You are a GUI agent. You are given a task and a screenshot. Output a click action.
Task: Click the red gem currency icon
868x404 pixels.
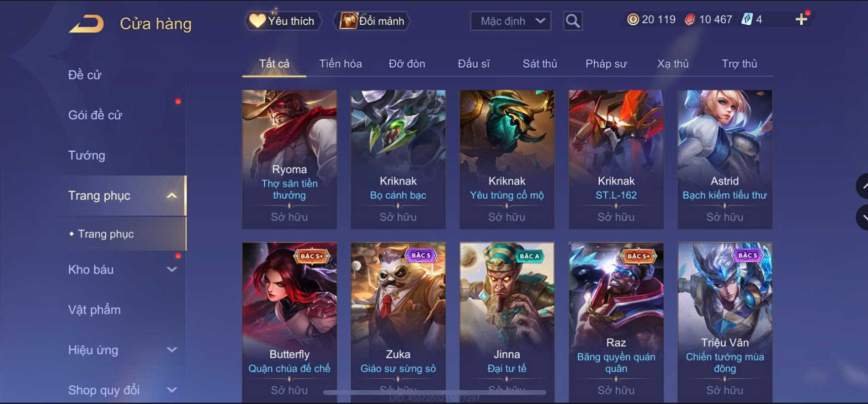tap(689, 20)
